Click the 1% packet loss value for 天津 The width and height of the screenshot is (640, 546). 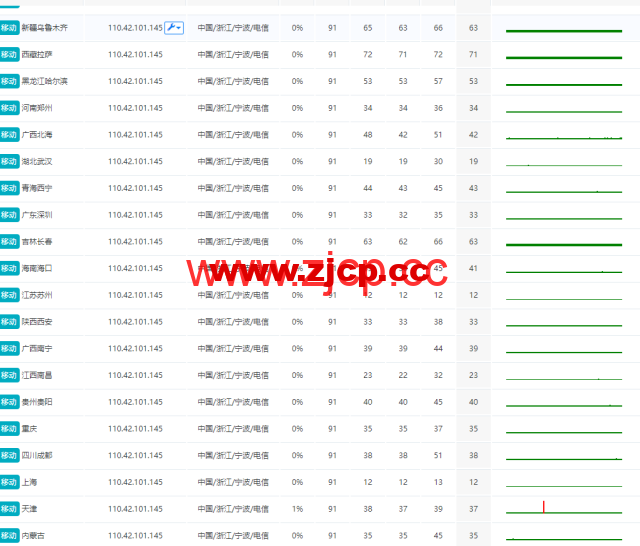point(297,509)
